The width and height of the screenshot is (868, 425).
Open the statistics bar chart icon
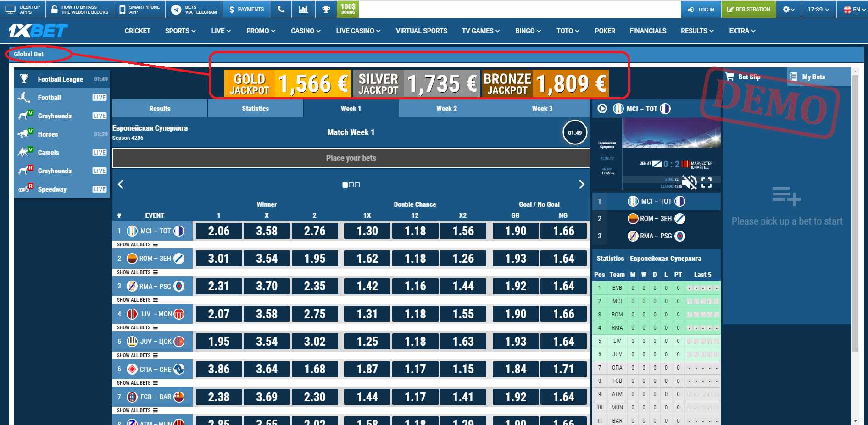point(303,9)
